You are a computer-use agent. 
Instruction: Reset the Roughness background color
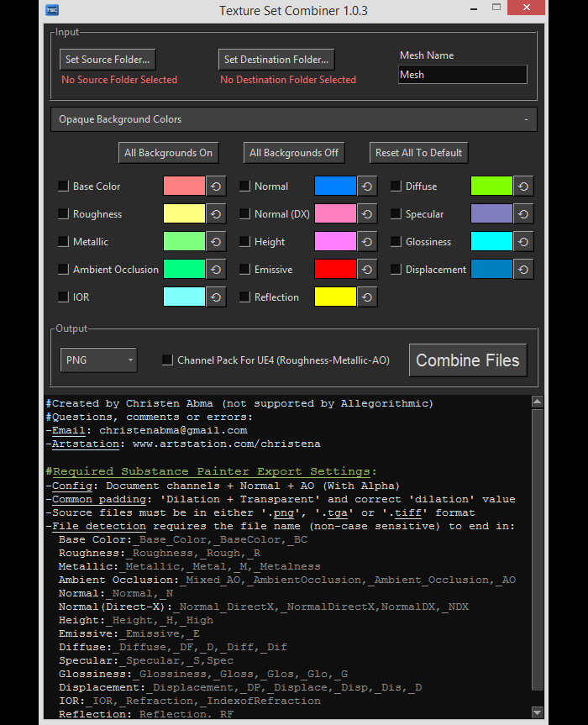(216, 214)
